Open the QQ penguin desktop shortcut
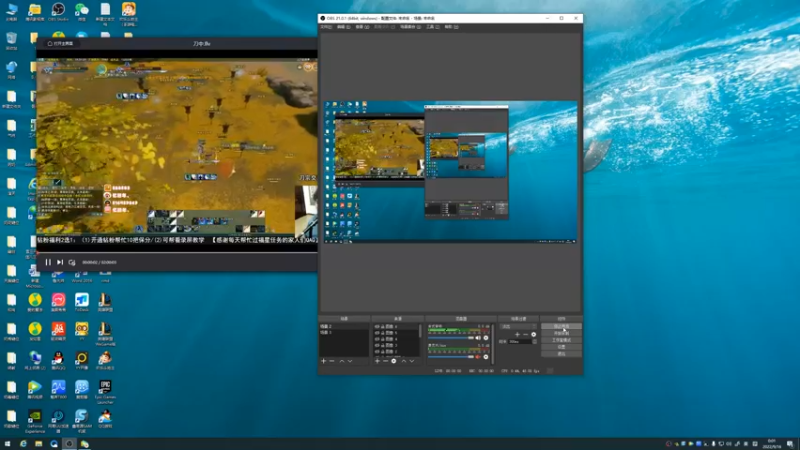 pos(58,360)
